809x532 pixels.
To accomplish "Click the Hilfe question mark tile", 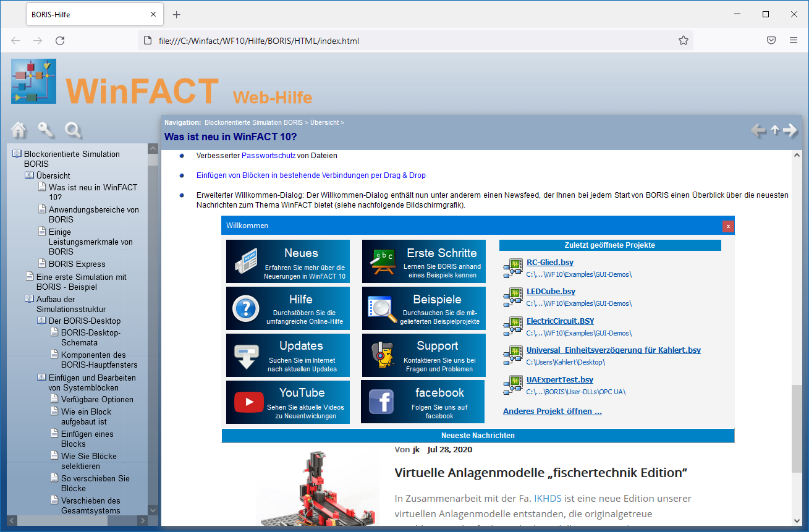I will click(x=288, y=308).
